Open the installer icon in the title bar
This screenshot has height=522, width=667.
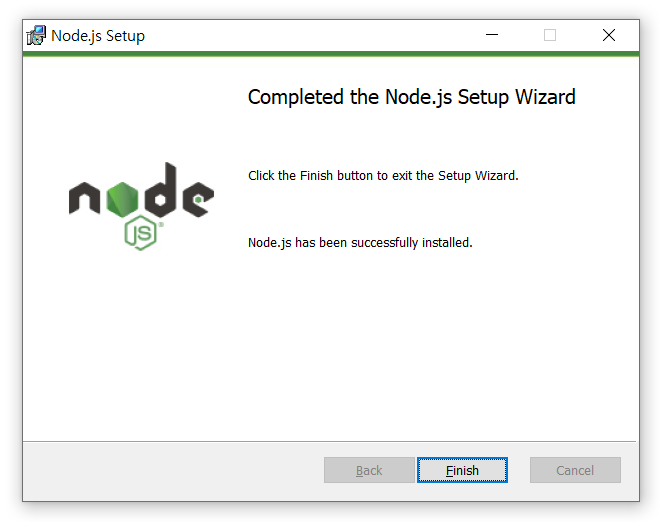click(x=36, y=35)
